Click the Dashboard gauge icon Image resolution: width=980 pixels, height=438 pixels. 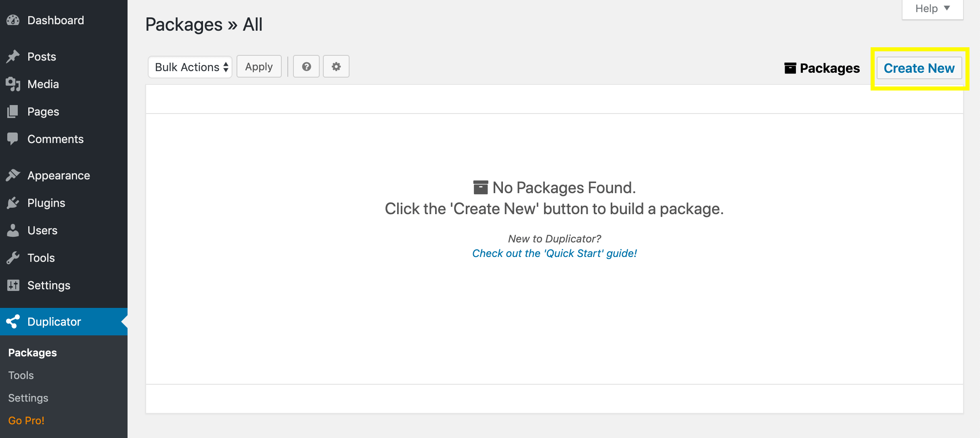(13, 20)
